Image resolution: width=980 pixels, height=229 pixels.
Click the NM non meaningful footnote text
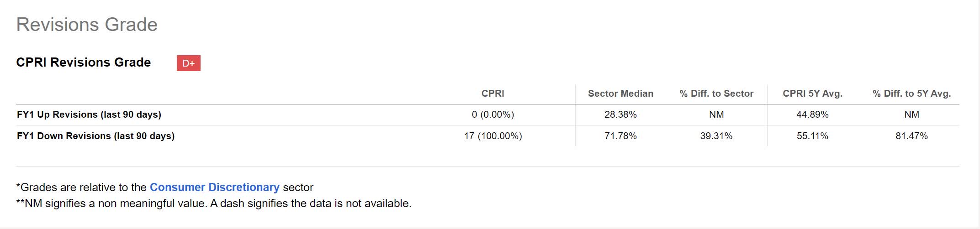pyautogui.click(x=213, y=203)
